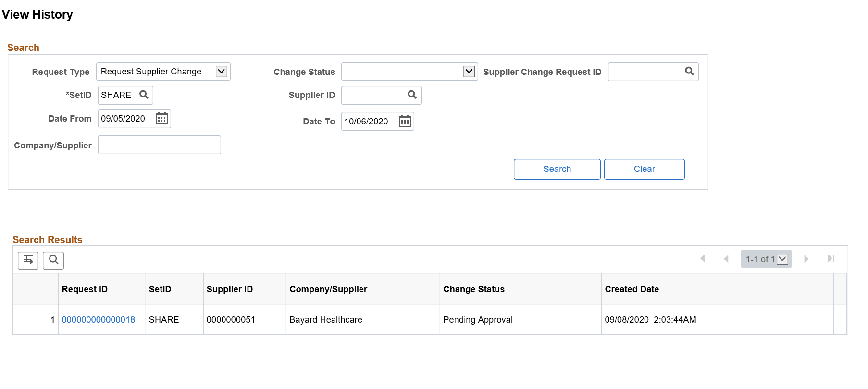868x389 pixels.
Task: Go to first page of results
Action: tap(702, 259)
